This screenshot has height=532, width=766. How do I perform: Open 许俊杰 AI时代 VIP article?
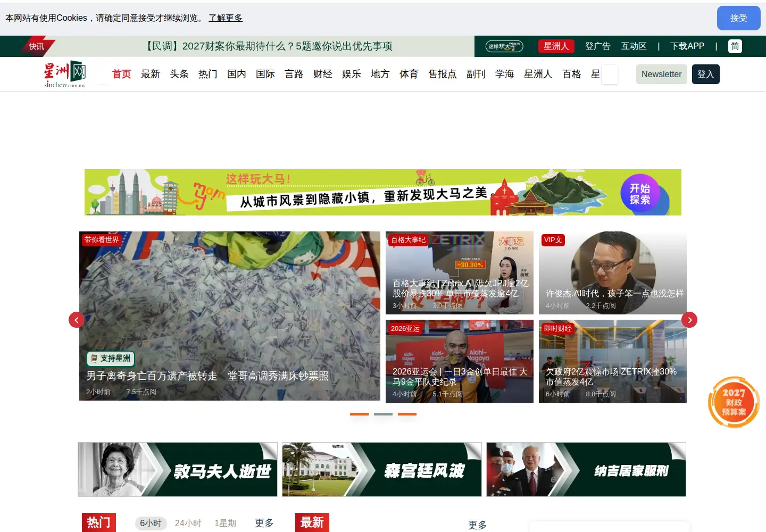pos(613,273)
